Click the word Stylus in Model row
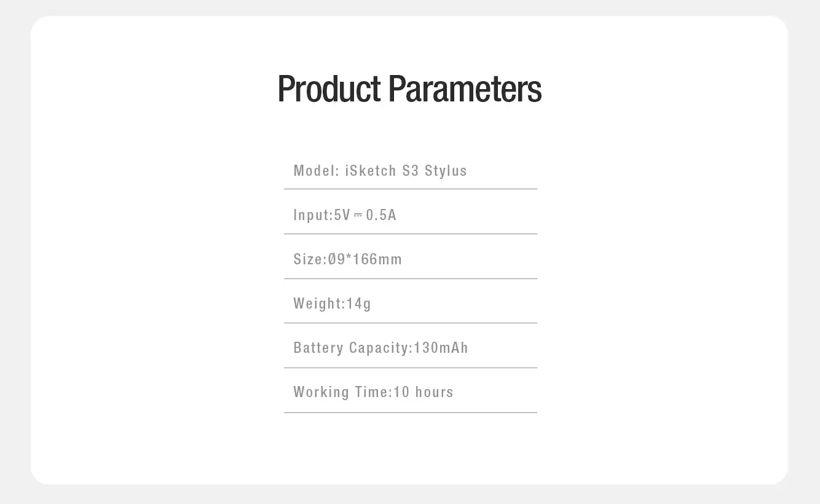 446,171
